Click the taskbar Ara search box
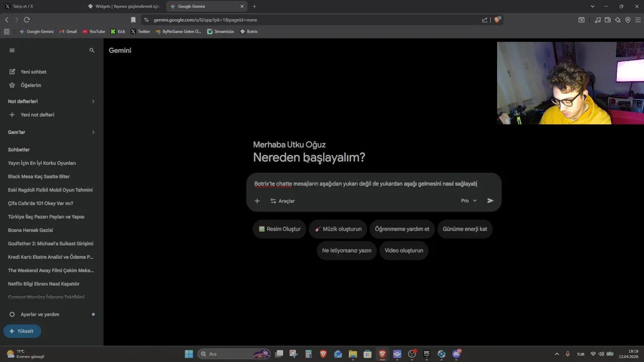 pyautogui.click(x=234, y=354)
